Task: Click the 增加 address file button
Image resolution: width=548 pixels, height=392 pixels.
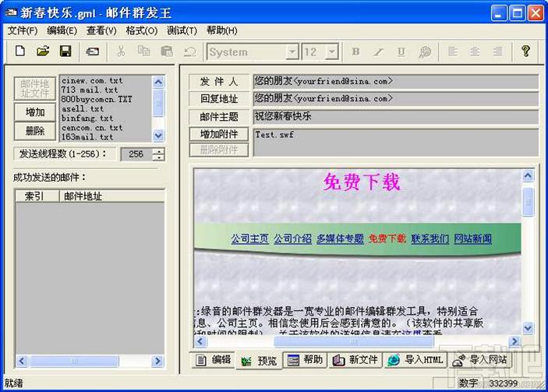Action: pos(35,112)
